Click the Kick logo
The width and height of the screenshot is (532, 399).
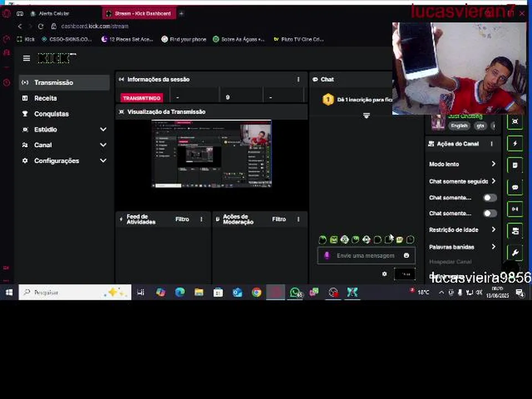[x=57, y=58]
